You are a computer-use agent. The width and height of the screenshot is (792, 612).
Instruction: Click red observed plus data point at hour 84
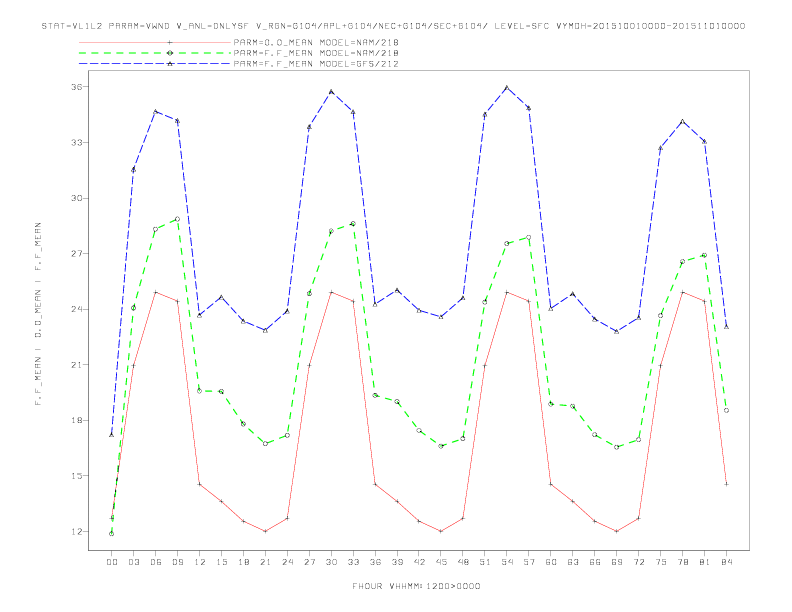tap(726, 484)
